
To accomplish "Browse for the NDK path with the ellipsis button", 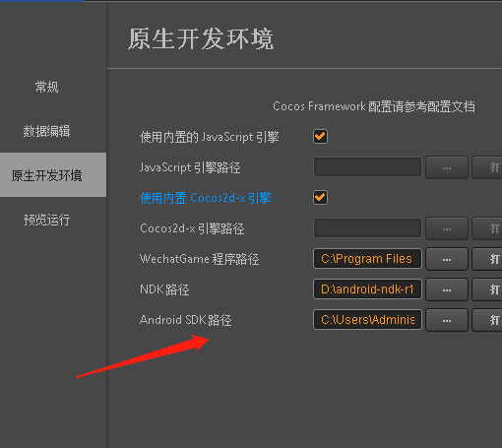I will pos(447,289).
